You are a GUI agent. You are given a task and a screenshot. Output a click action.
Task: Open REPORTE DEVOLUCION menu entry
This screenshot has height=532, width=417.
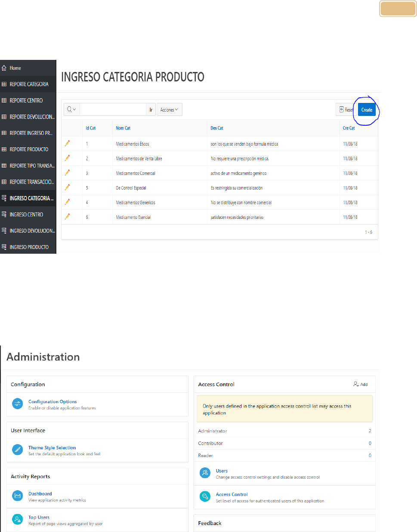28,117
